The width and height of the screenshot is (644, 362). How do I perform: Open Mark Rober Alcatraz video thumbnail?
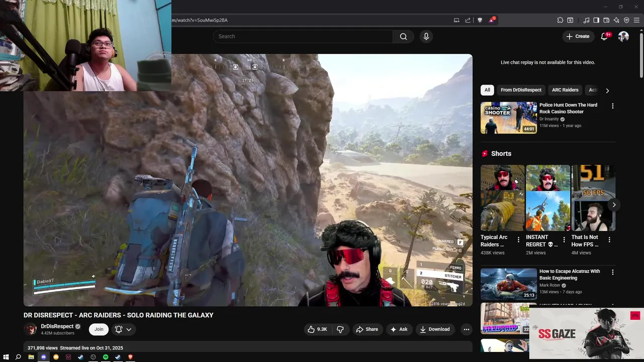coord(509,284)
